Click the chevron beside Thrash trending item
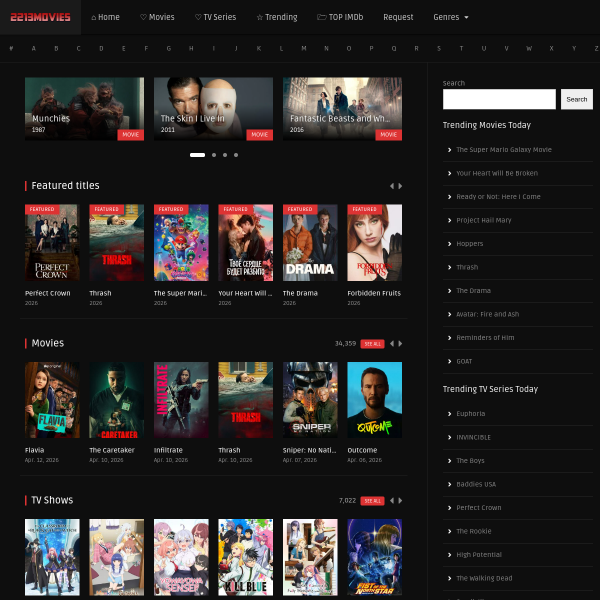 (x=450, y=267)
